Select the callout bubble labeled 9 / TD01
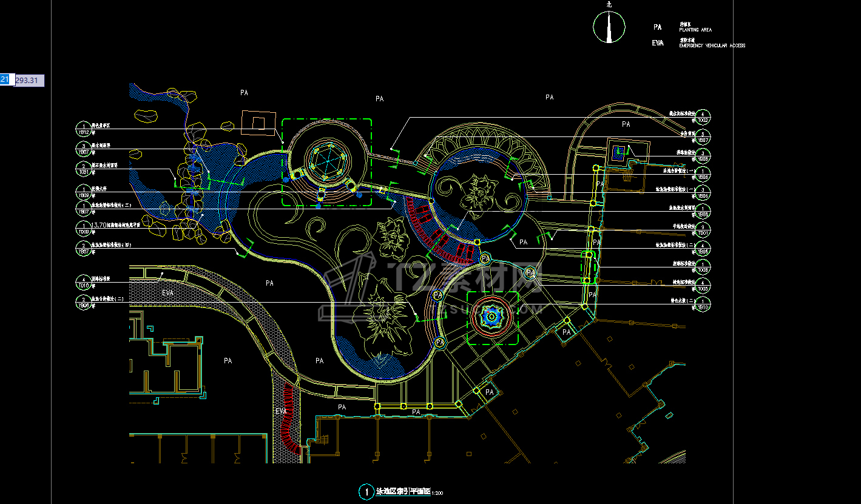Screen dimensions: 861x504 coord(703,230)
